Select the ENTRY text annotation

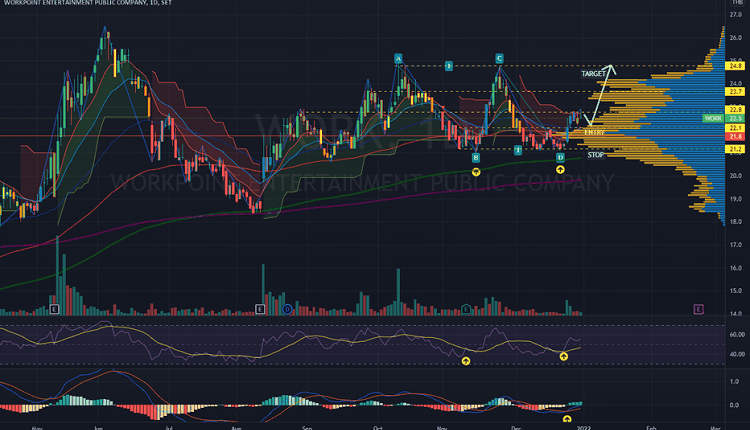click(x=595, y=132)
